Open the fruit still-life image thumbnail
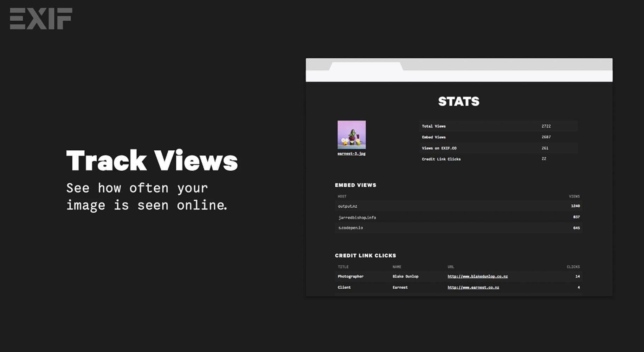This screenshot has width=644, height=352. (x=352, y=134)
